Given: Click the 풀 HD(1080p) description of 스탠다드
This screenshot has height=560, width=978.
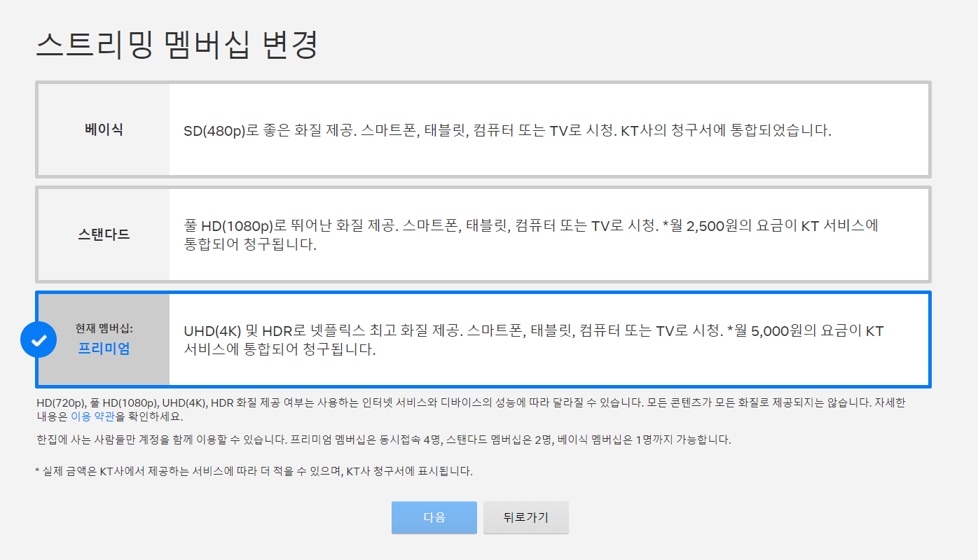Looking at the screenshot, I should click(x=530, y=235).
